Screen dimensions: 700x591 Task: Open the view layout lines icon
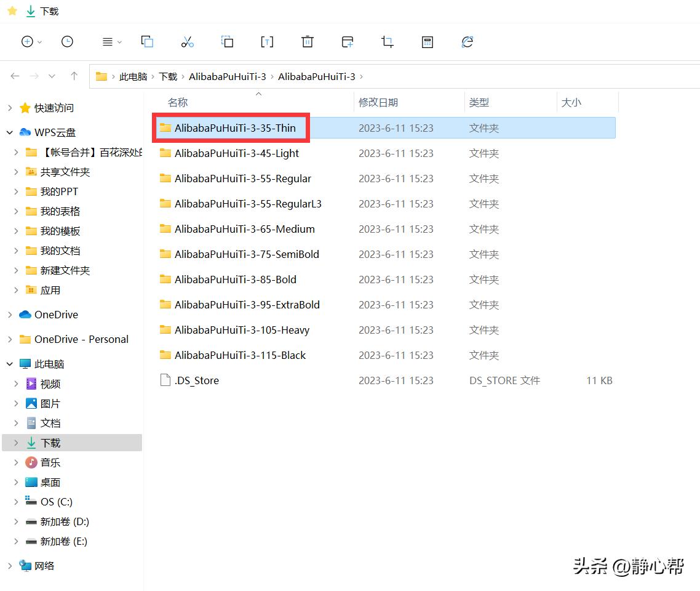click(108, 42)
